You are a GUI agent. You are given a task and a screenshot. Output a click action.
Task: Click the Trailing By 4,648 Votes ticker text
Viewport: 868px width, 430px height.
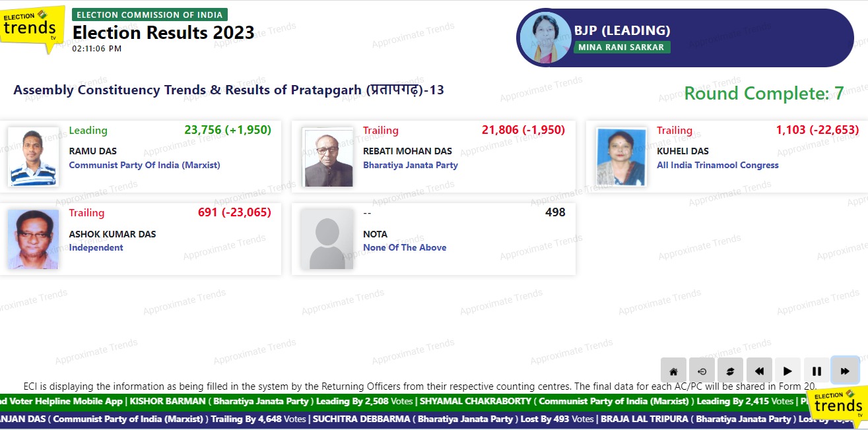pyautogui.click(x=259, y=419)
